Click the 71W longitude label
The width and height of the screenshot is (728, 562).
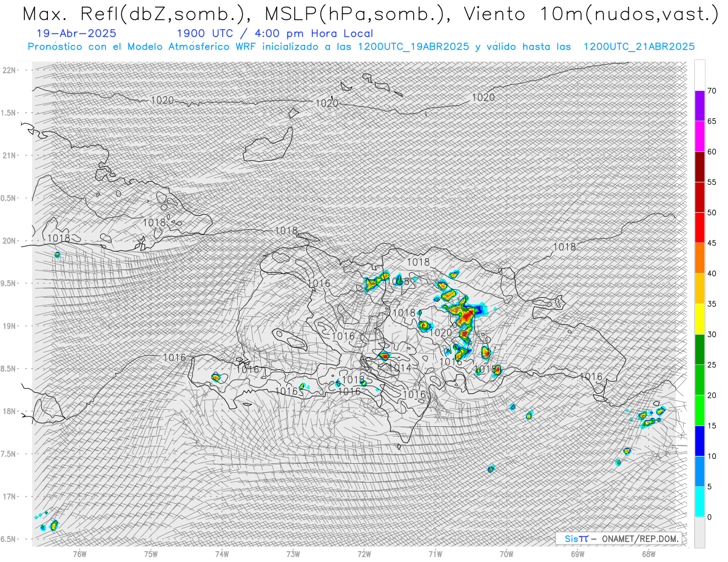tap(436, 554)
